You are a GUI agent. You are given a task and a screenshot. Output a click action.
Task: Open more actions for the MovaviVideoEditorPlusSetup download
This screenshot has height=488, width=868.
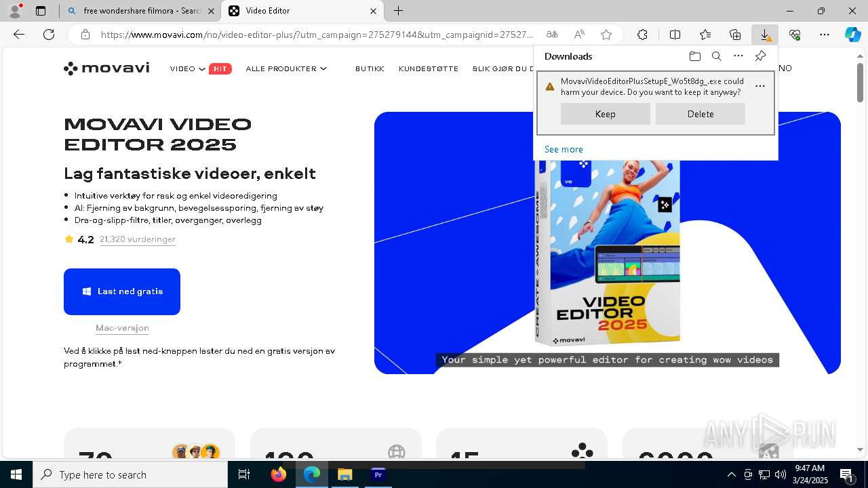coord(760,86)
